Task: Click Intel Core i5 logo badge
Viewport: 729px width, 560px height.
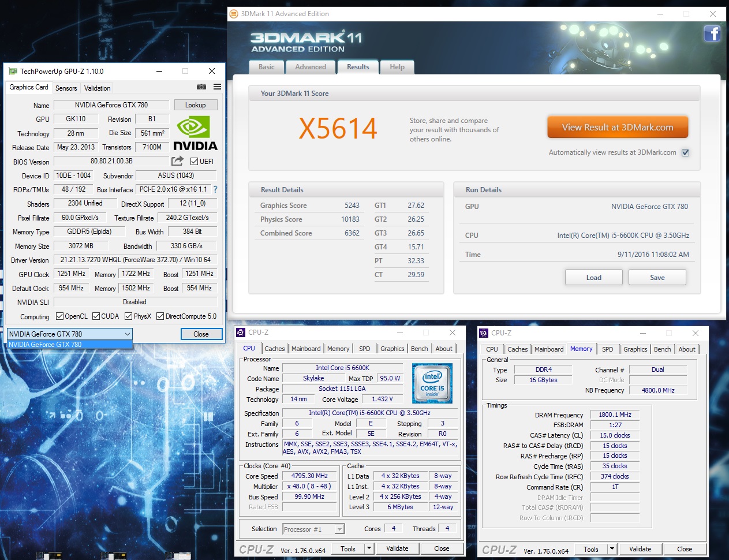Action: (x=432, y=383)
